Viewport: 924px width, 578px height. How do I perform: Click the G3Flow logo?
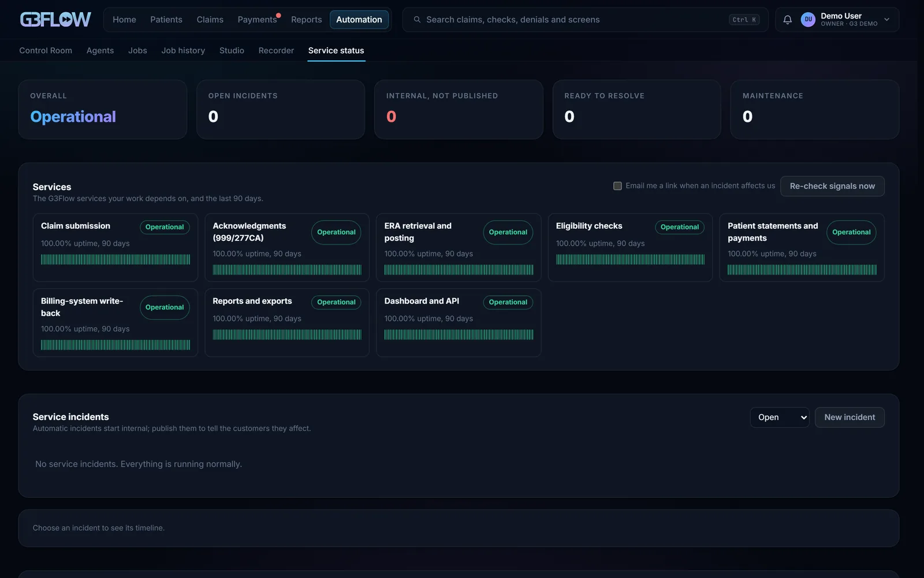click(55, 20)
